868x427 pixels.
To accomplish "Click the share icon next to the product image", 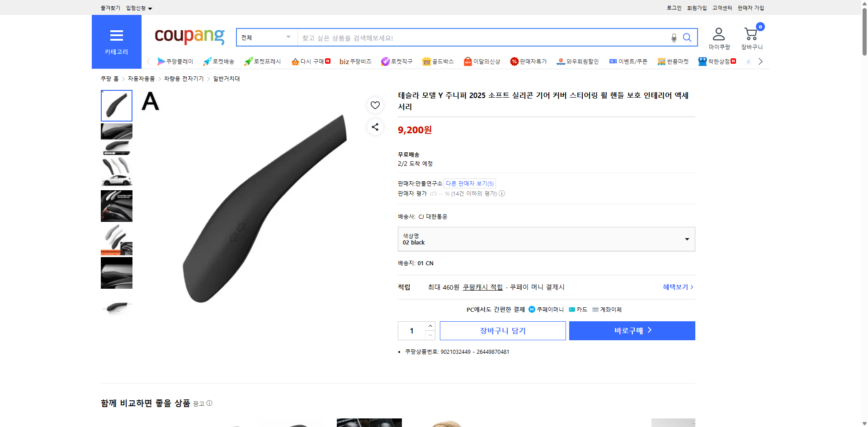I will coord(375,127).
